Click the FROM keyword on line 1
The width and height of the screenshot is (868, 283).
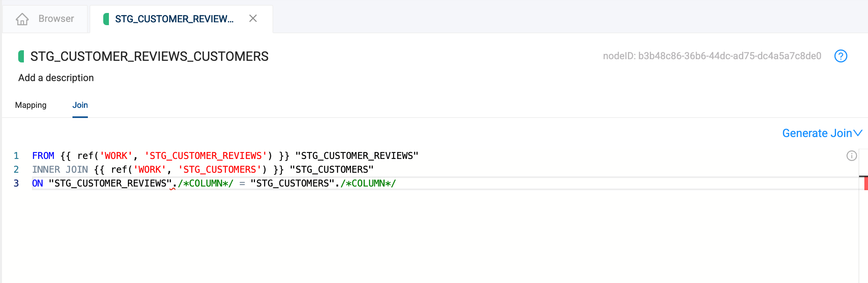[x=43, y=156]
